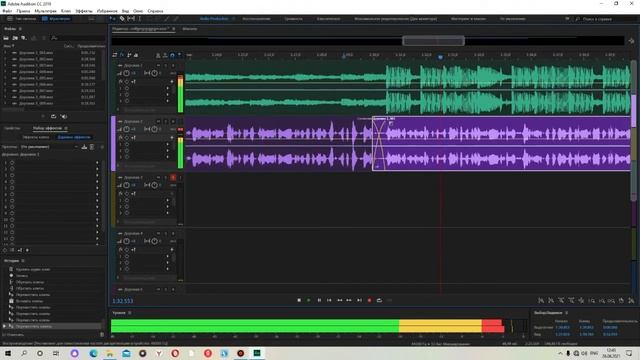Viewport: 640px width, 360px height.
Task: Click the Rewind transport button
Action: click(x=339, y=300)
